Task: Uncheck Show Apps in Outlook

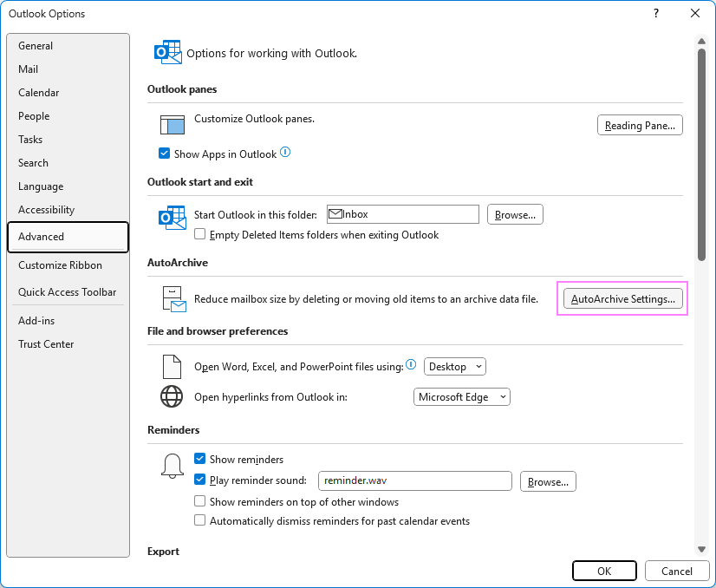Action: [164, 154]
